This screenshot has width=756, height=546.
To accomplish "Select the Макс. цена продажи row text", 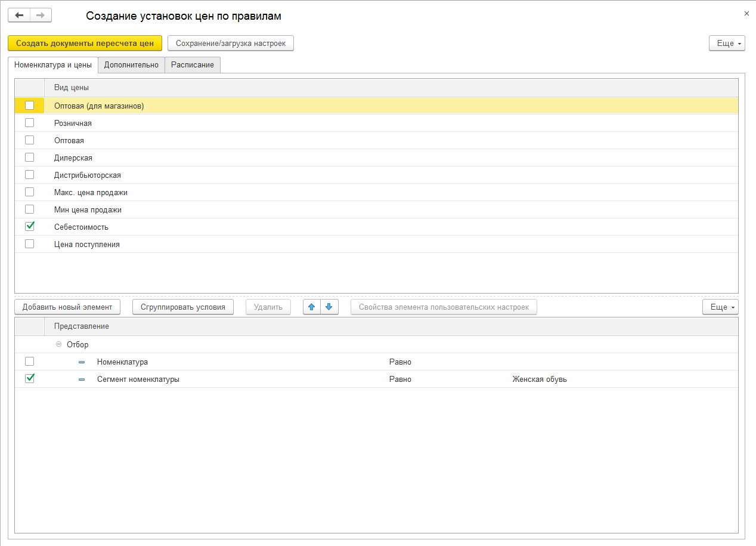I will tap(91, 193).
